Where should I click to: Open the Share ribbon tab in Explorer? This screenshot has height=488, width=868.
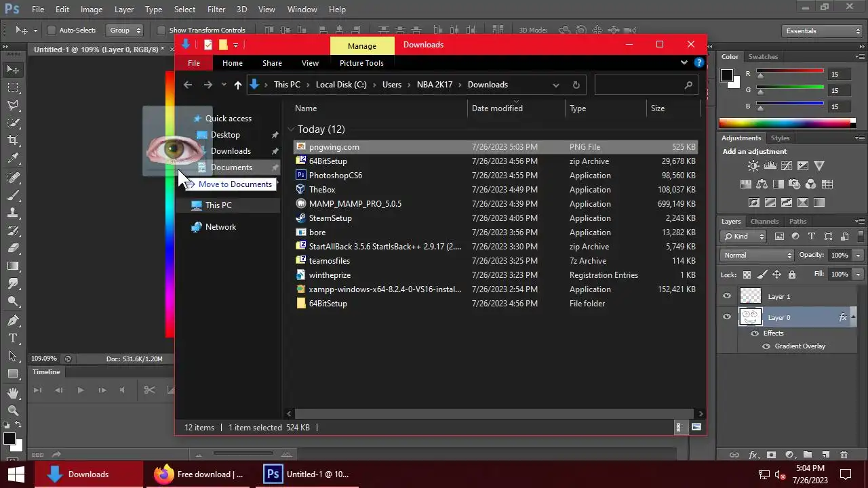pos(272,63)
